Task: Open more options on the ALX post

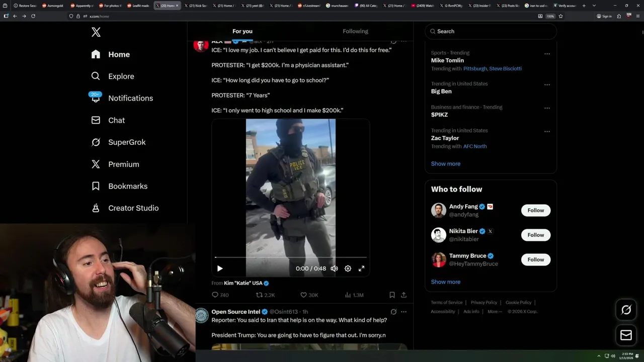Action: [404, 41]
